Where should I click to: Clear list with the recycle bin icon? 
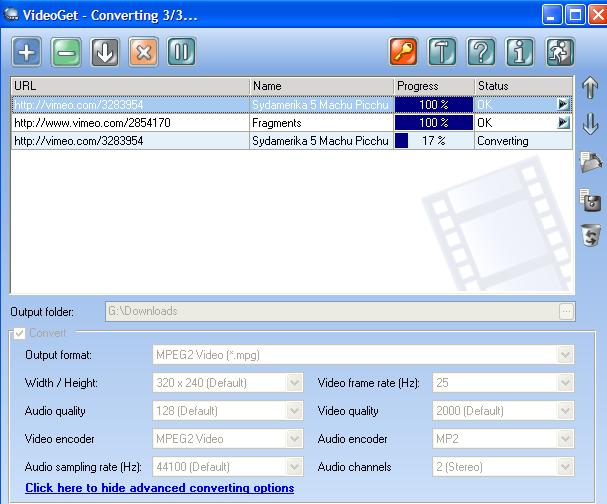point(591,235)
